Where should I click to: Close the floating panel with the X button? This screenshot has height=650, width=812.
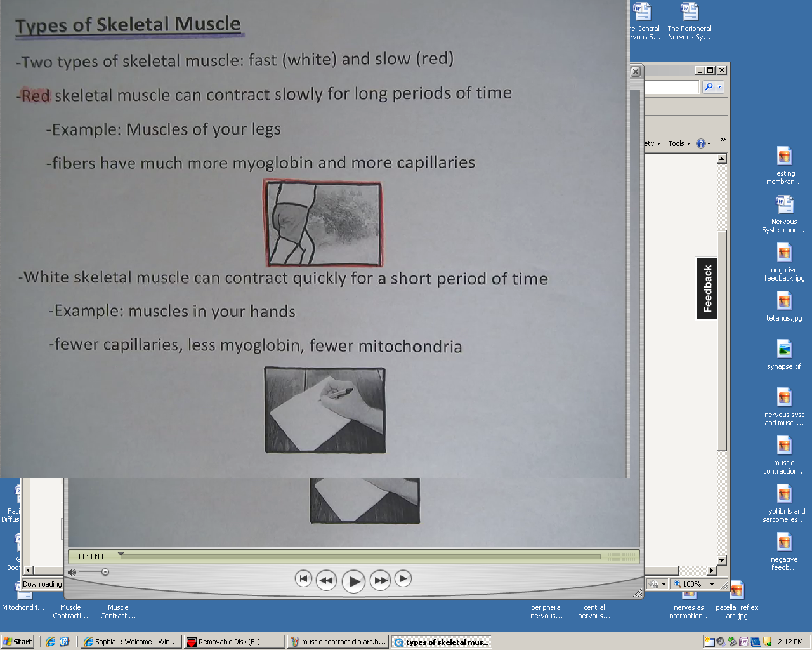pos(636,72)
